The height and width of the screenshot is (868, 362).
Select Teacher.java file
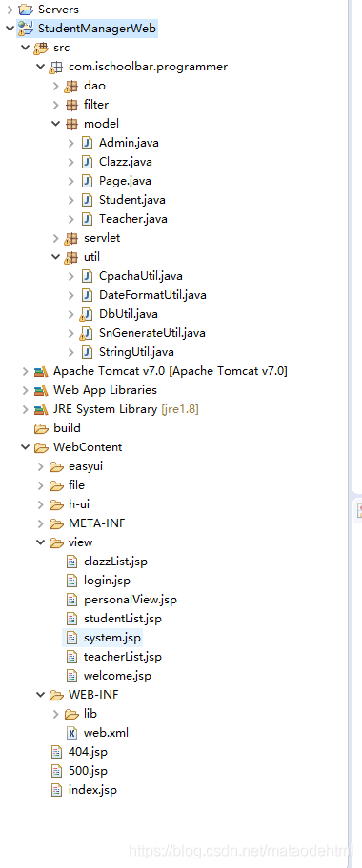click(x=133, y=219)
